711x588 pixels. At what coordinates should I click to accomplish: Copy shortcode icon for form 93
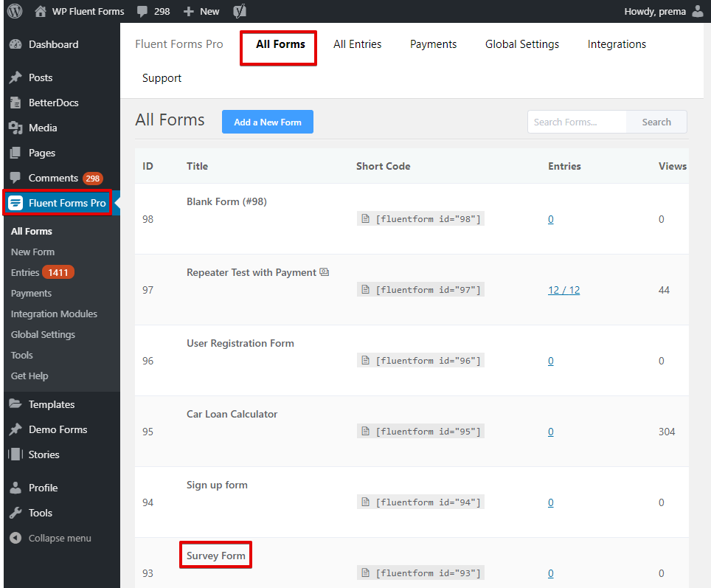pyautogui.click(x=366, y=573)
